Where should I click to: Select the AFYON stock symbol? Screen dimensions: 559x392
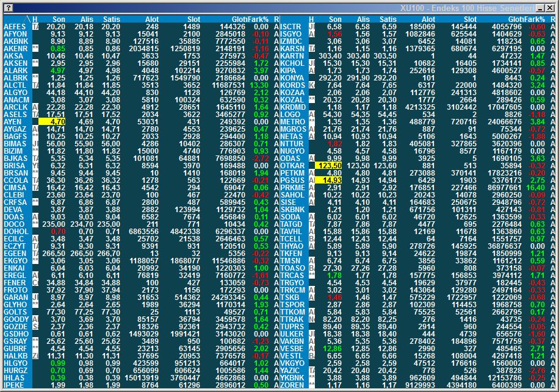tap(15, 34)
